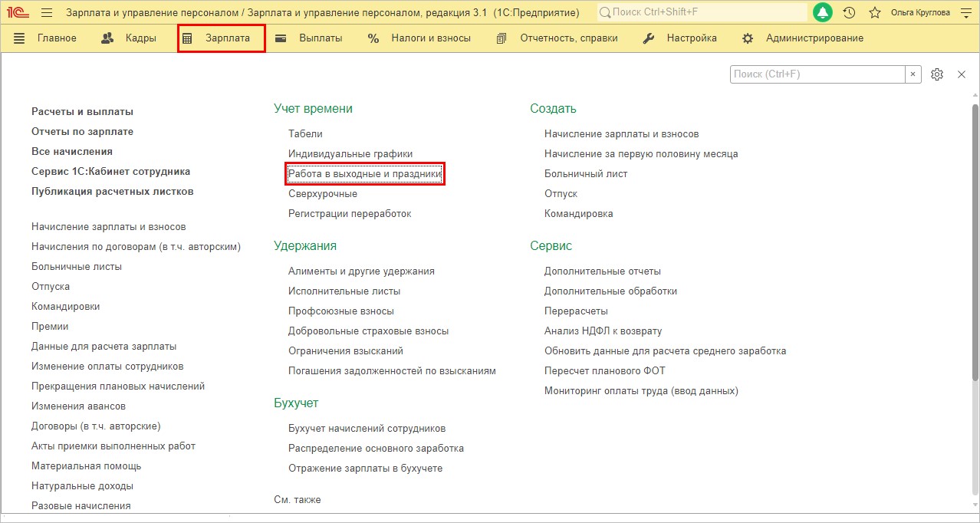
Task: Open Отчеты по зарплате
Action: tap(82, 131)
